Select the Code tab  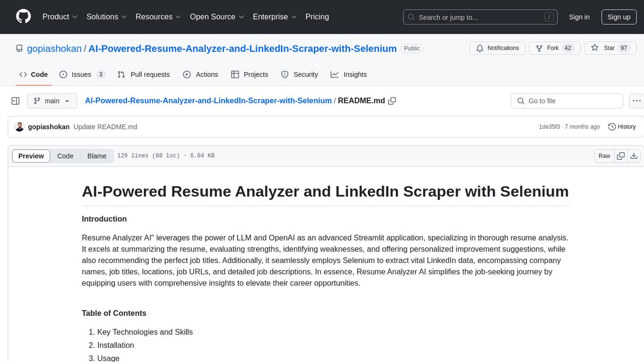click(34, 74)
